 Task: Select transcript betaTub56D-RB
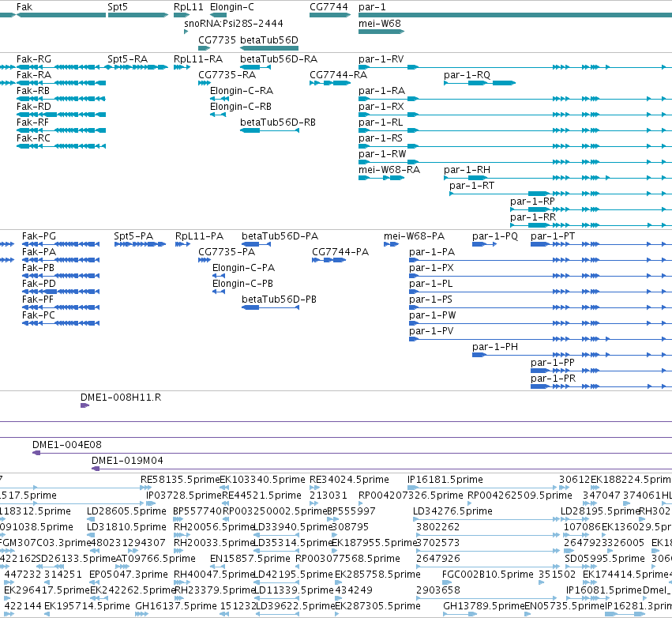(x=278, y=122)
